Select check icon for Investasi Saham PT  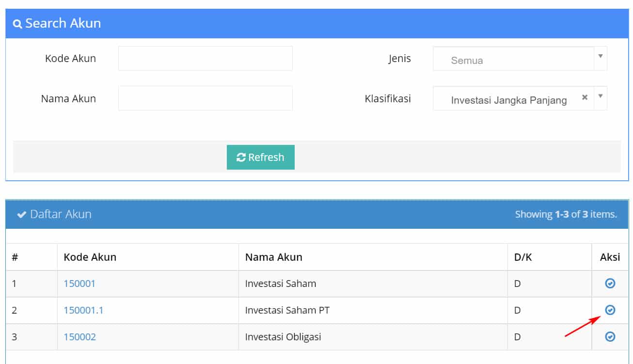(610, 310)
